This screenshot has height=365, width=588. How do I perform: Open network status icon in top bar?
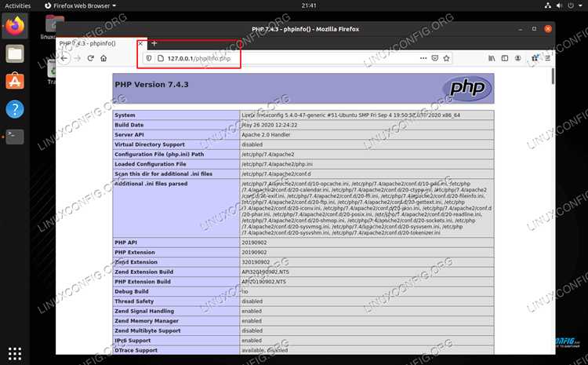(x=548, y=5)
